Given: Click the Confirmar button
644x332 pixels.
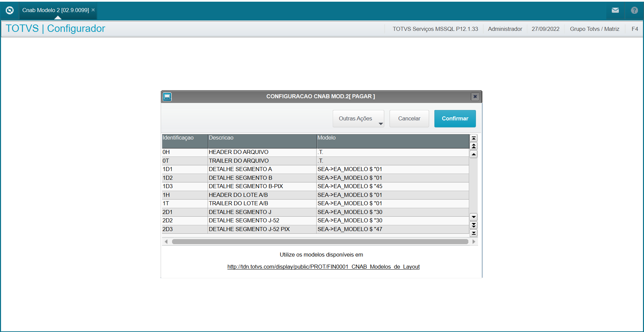Looking at the screenshot, I should [x=455, y=119].
